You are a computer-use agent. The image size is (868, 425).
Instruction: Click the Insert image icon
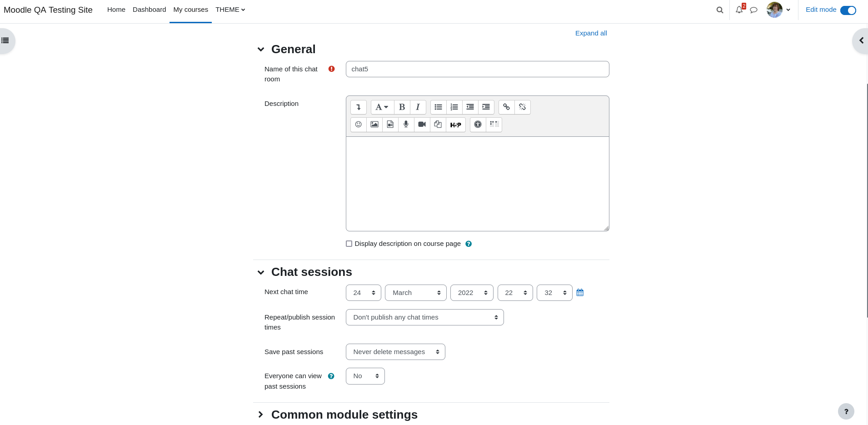(x=374, y=125)
